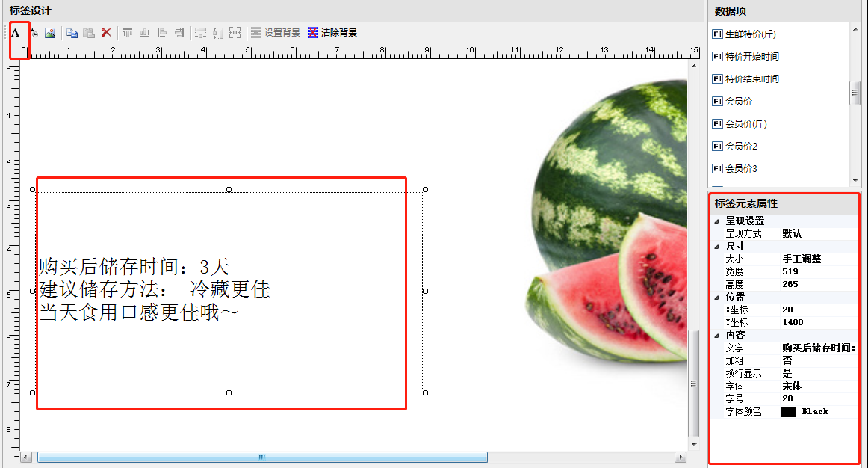Screen dimensions: 868x468
Task: Align selected elements to bottom
Action: click(x=144, y=33)
